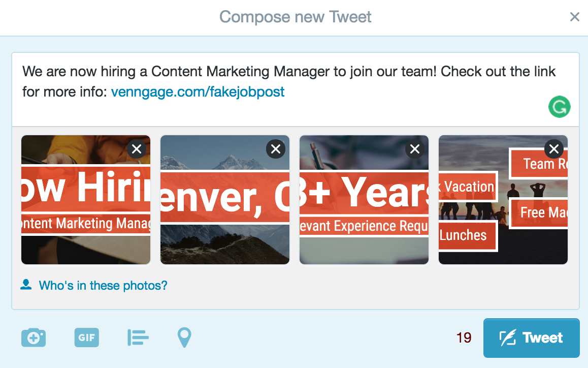Add a photo with the camera icon

coord(34,338)
